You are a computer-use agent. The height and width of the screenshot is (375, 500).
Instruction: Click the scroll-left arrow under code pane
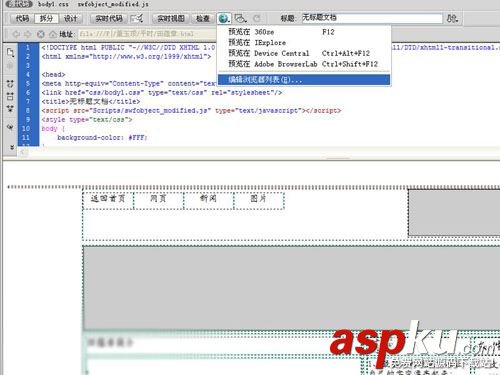pos(22,152)
